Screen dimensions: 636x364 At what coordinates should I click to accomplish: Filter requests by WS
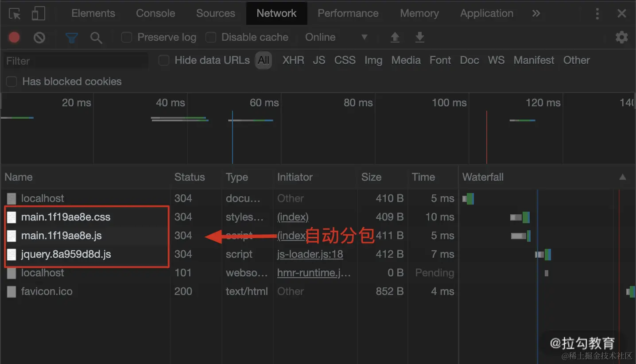coord(496,60)
